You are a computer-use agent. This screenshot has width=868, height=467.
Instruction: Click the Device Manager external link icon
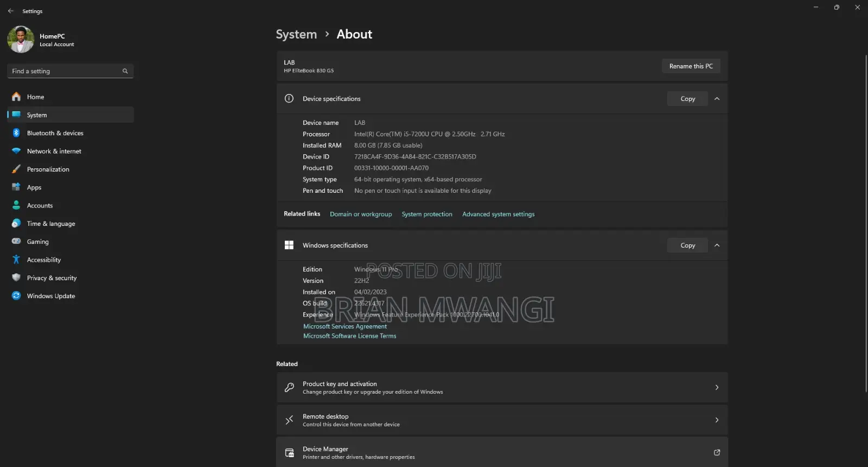click(x=717, y=452)
